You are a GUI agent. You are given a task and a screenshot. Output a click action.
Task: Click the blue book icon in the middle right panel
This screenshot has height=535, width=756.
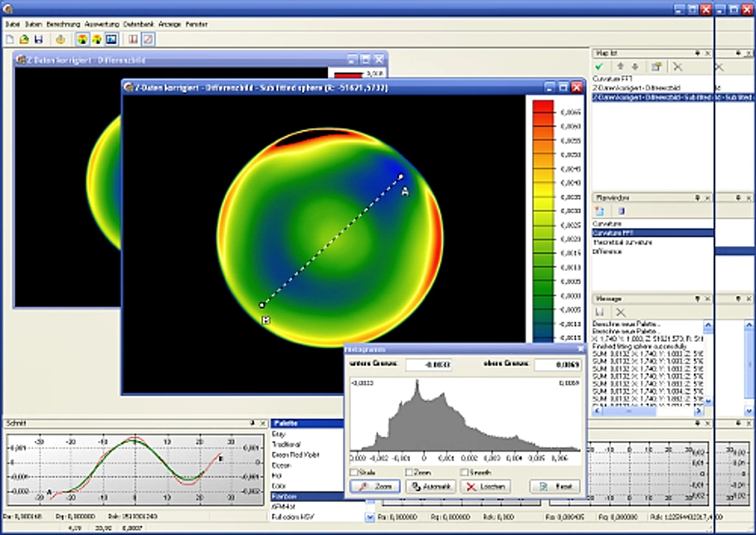(x=621, y=211)
